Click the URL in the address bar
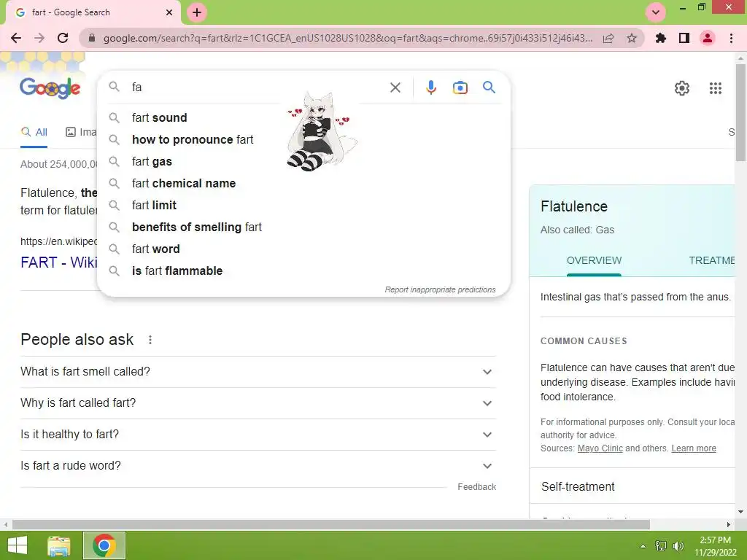This screenshot has height=560, width=747. [x=348, y=38]
